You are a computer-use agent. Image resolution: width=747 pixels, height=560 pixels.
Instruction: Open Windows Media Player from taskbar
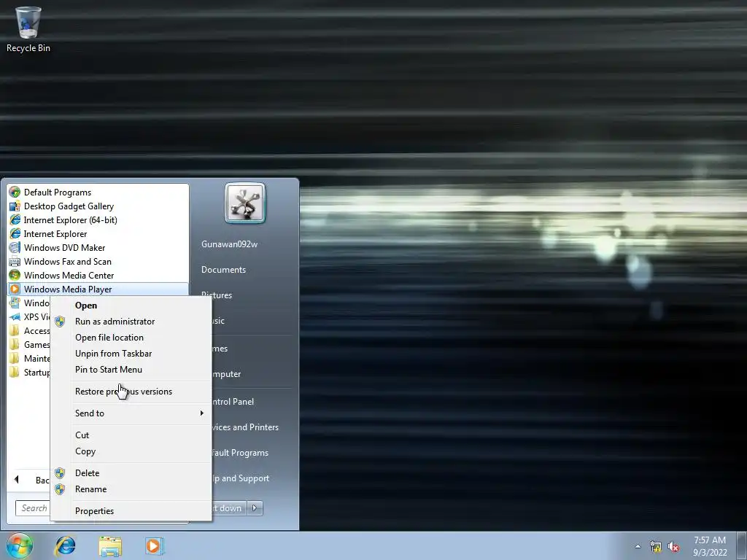154,545
